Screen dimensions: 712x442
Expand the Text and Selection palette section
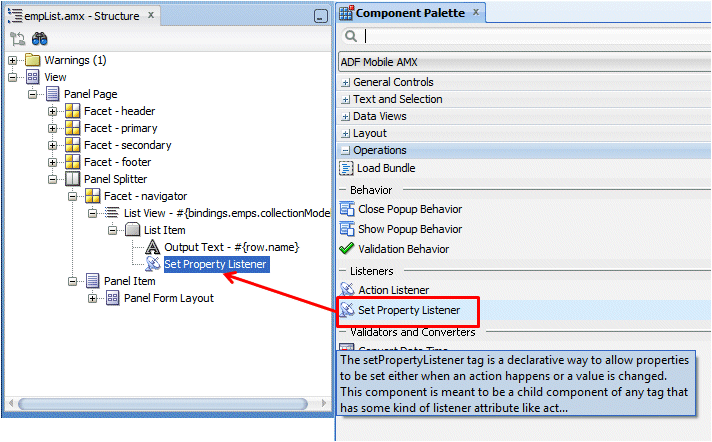346,99
